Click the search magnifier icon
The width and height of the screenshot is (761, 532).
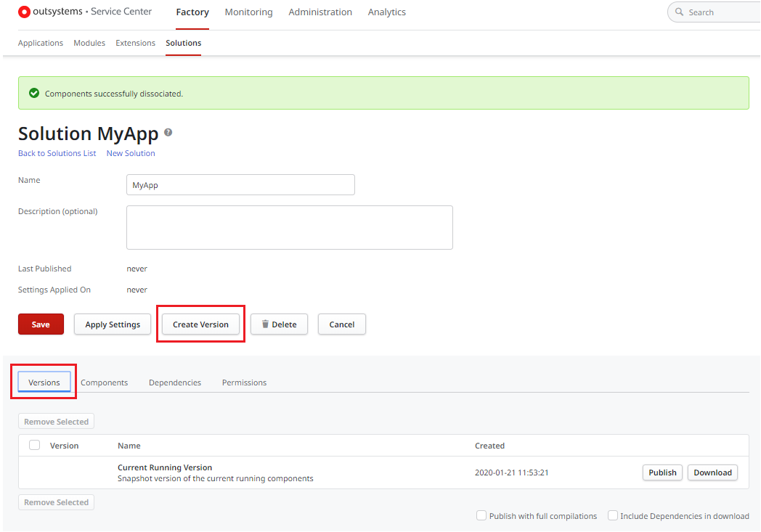[x=678, y=12]
